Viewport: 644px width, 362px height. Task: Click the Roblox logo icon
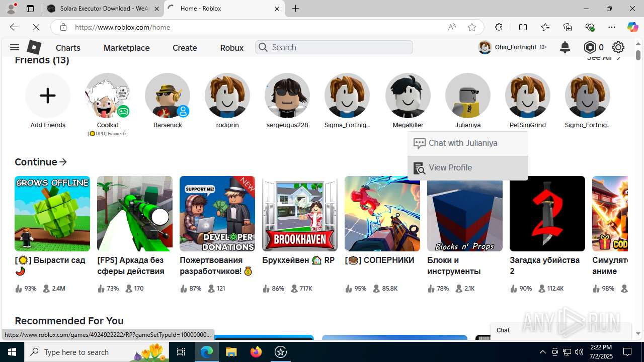(x=34, y=47)
